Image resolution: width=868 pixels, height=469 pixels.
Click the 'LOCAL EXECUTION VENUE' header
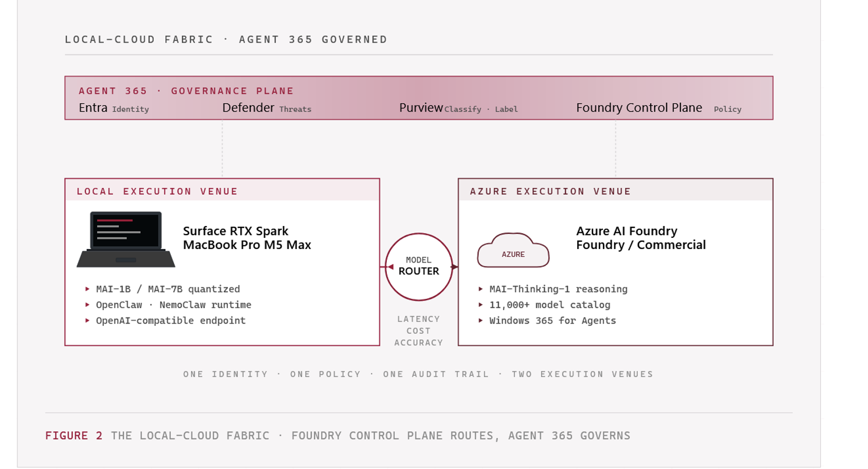pyautogui.click(x=158, y=191)
